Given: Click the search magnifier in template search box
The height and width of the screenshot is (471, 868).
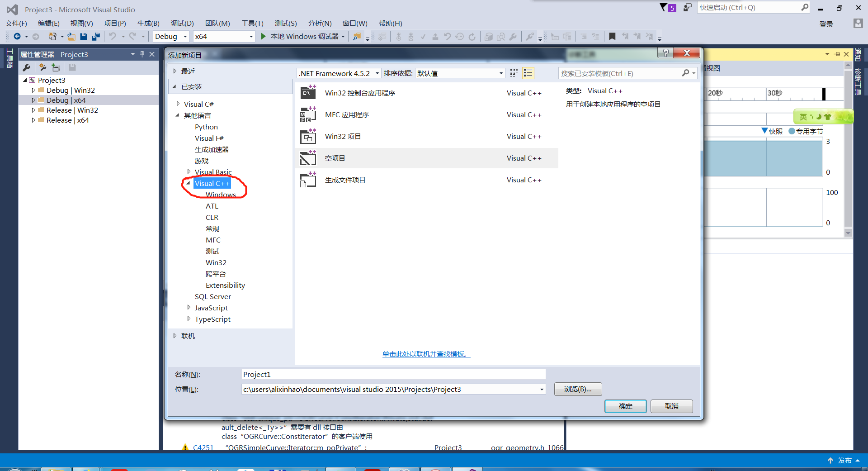Looking at the screenshot, I should pos(685,73).
